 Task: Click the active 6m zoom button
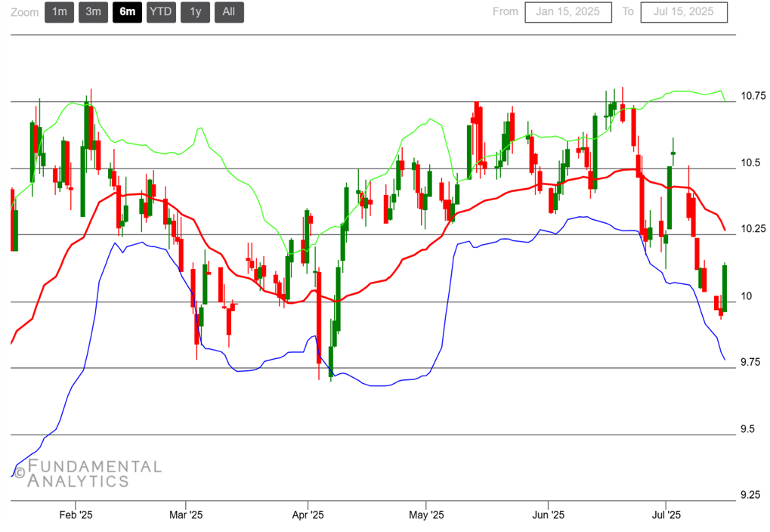127,12
